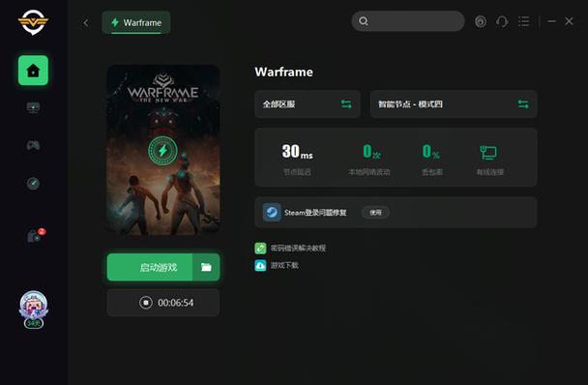Click the local network fluctuation value
This screenshot has width=588, height=385.
371,151
